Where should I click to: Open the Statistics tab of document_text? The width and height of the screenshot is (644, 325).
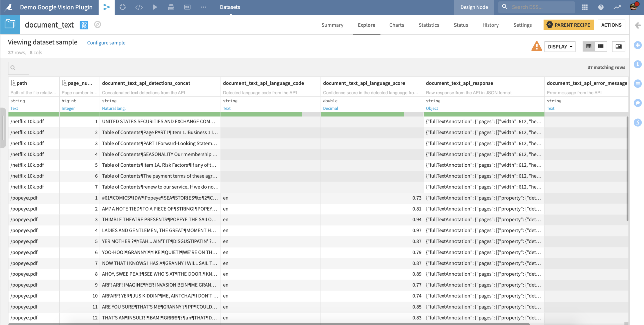click(x=429, y=25)
